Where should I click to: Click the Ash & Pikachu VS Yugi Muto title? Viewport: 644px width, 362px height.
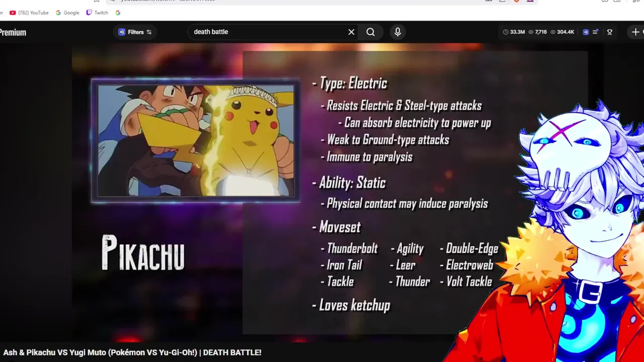[132, 352]
